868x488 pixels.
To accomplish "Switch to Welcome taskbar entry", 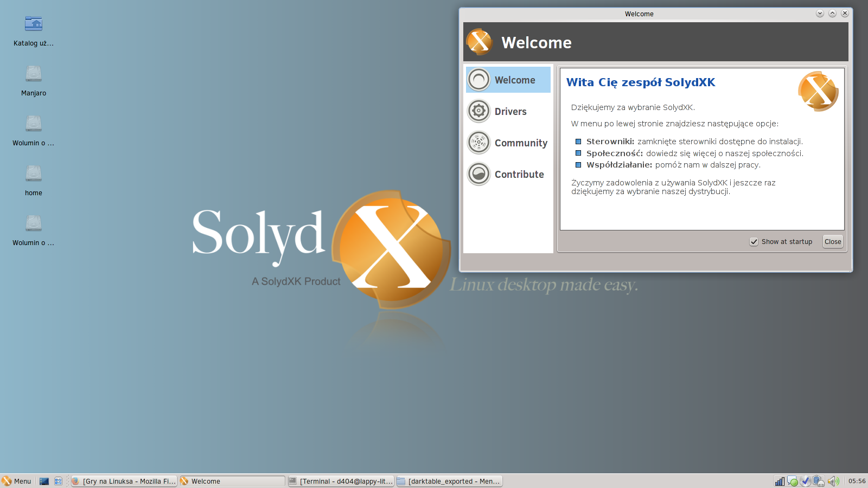I will click(232, 481).
